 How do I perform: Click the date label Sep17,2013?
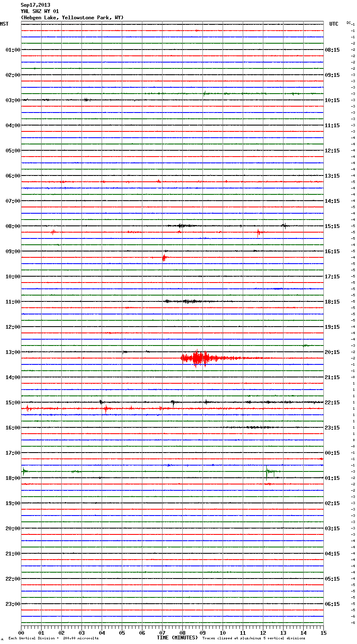pyautogui.click(x=35, y=5)
